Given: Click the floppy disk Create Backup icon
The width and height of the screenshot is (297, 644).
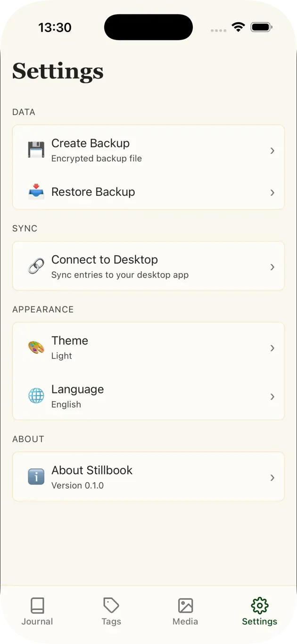Looking at the screenshot, I should pyautogui.click(x=36, y=150).
